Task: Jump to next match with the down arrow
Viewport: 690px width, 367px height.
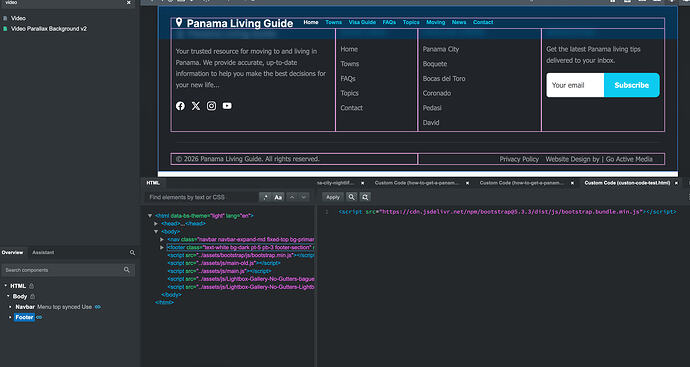Action: 304,197
